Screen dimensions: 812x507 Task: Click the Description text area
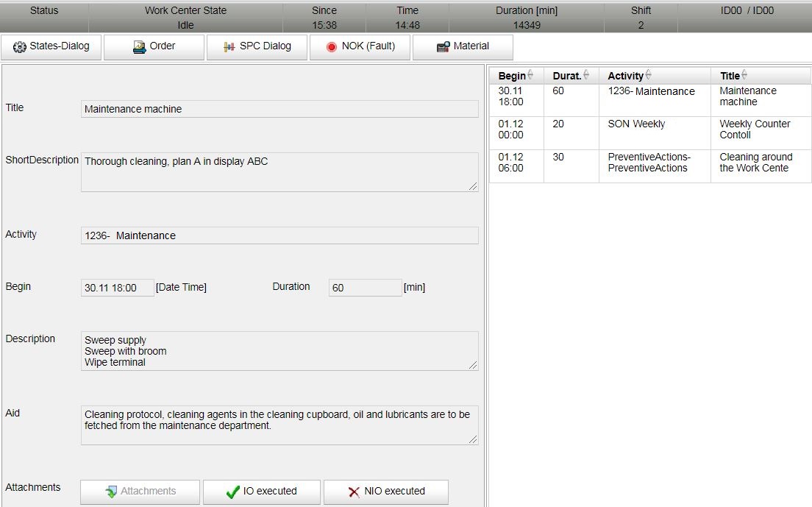[x=279, y=351]
